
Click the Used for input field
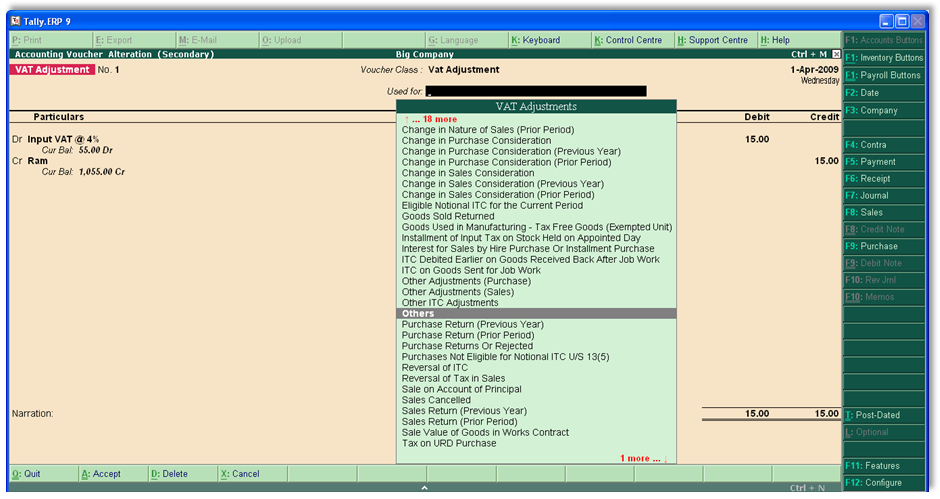click(x=536, y=91)
